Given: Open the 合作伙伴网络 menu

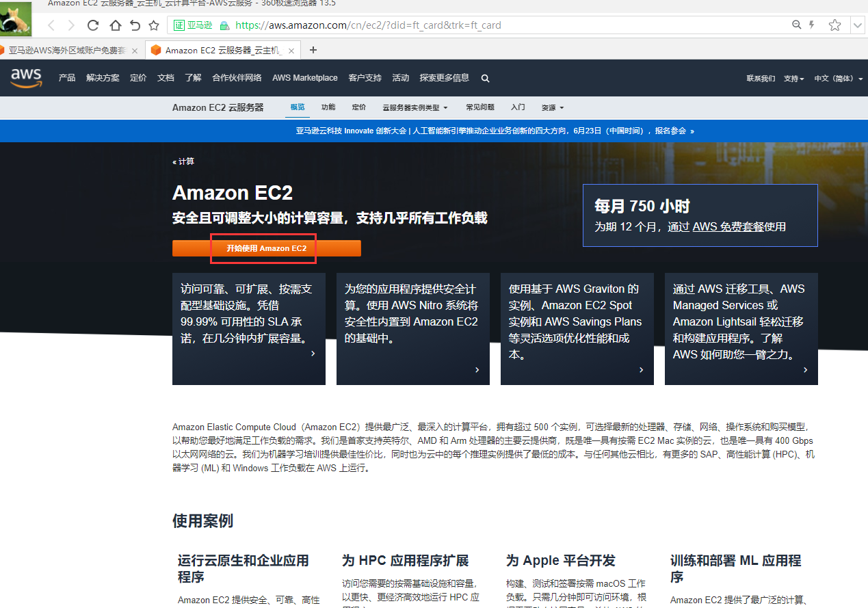Looking at the screenshot, I should 237,78.
